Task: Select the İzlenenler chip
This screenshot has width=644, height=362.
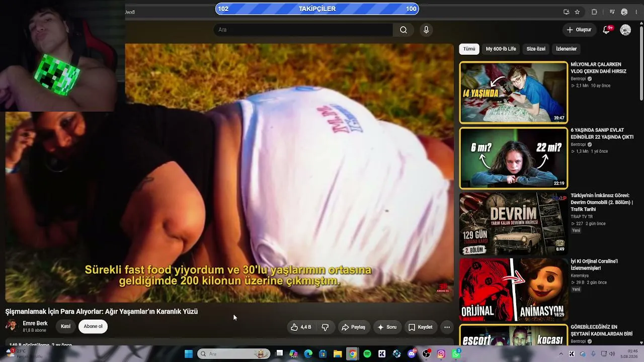Action: [x=566, y=49]
